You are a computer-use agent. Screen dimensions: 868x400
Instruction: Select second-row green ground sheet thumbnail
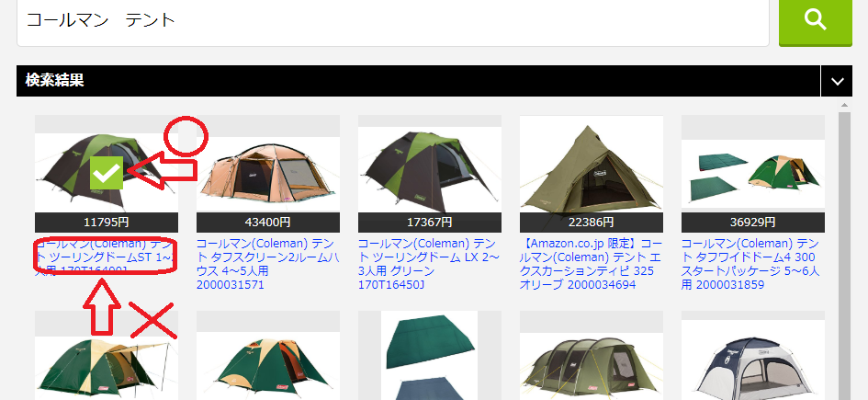(430, 356)
